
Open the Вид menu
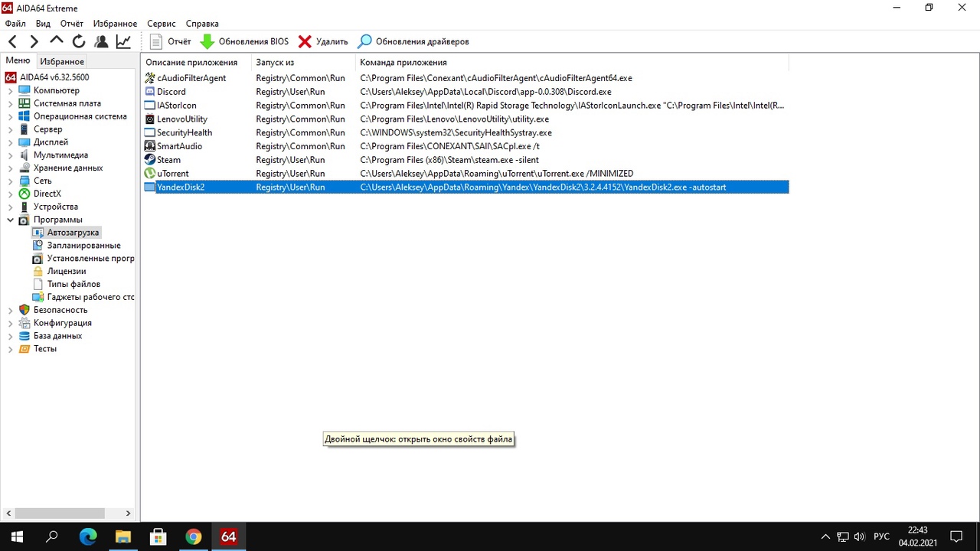point(44,24)
